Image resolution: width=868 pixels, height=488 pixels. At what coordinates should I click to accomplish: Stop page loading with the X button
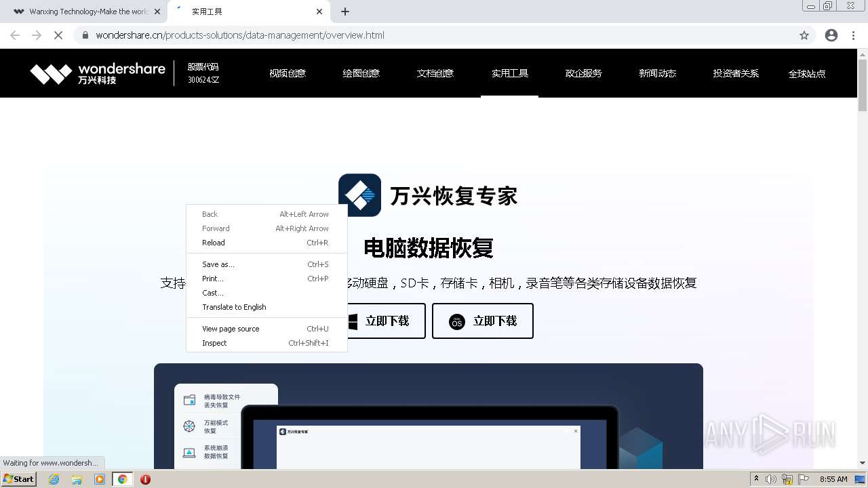point(58,35)
